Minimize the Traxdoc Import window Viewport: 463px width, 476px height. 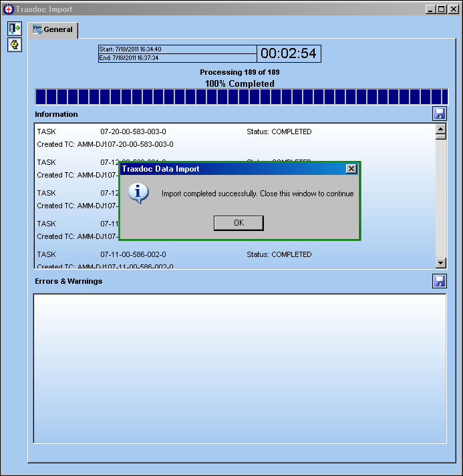pyautogui.click(x=430, y=9)
